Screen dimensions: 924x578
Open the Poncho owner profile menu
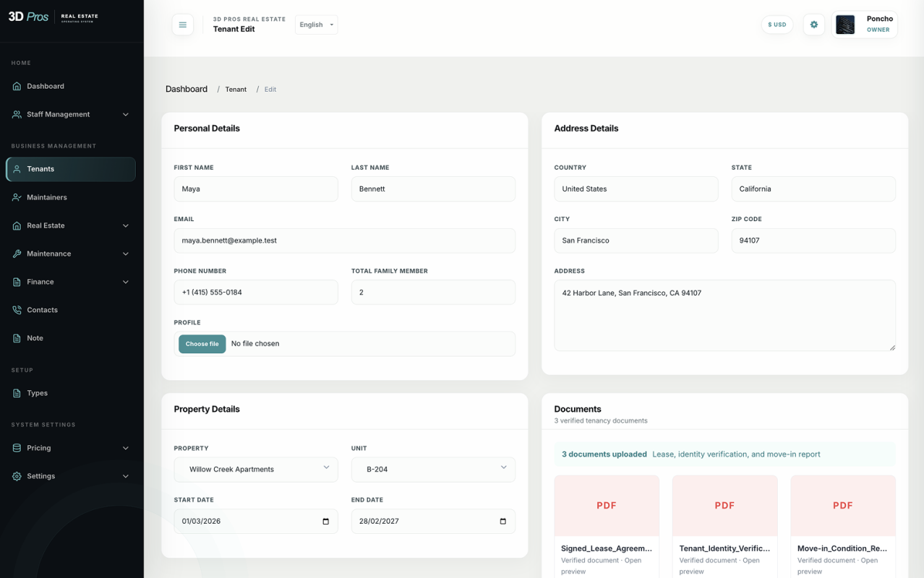(865, 25)
